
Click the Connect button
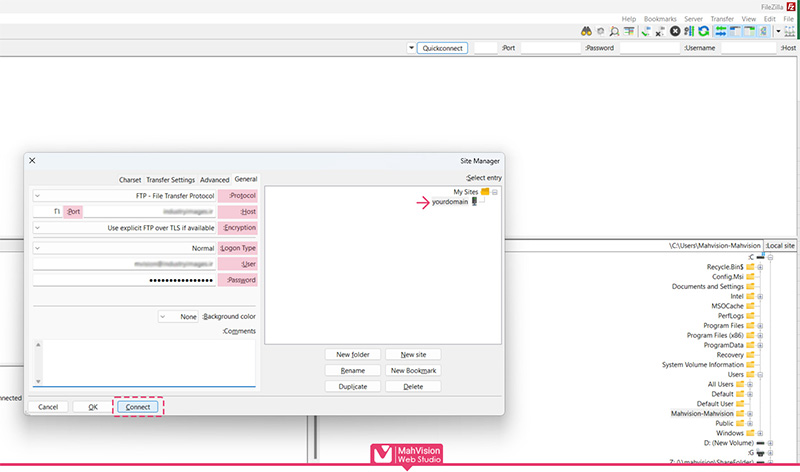tap(137, 407)
